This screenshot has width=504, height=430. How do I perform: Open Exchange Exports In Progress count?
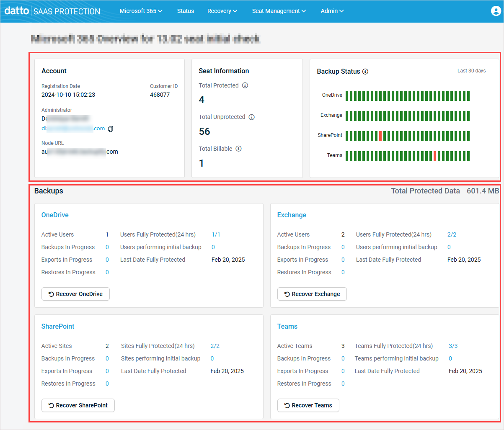coord(343,260)
